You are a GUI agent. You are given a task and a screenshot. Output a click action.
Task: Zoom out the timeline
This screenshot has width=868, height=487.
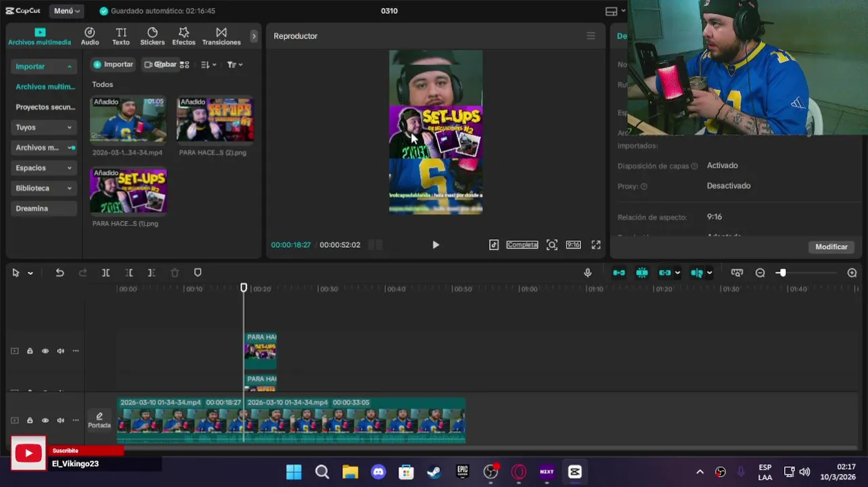click(760, 273)
